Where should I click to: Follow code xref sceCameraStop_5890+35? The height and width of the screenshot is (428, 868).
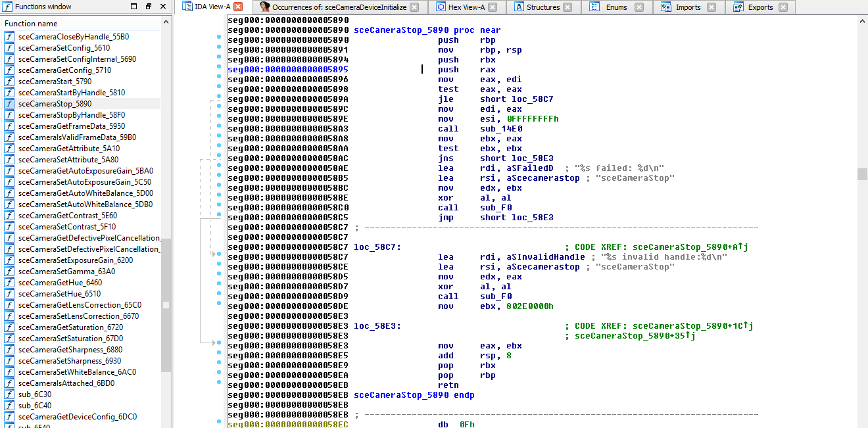tap(635, 336)
